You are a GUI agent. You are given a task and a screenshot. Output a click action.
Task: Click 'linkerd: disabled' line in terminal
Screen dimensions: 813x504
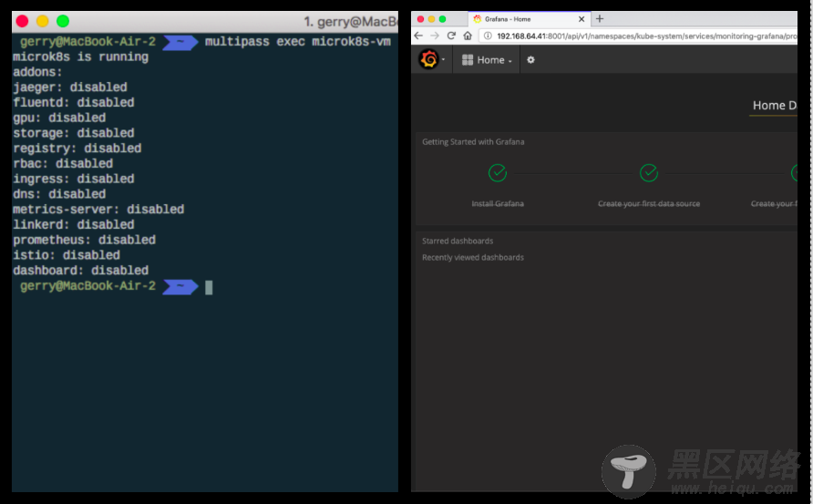pos(74,224)
